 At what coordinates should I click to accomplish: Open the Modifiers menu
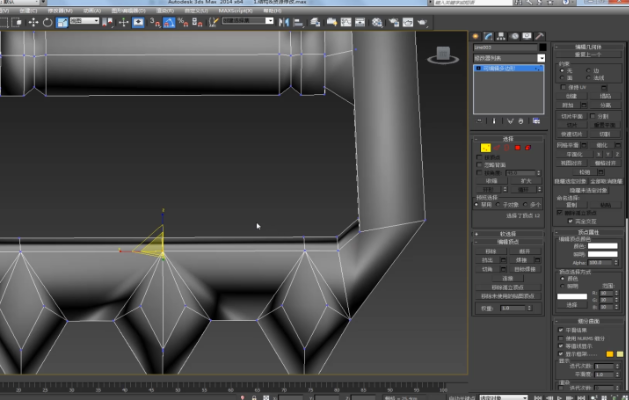click(60, 11)
